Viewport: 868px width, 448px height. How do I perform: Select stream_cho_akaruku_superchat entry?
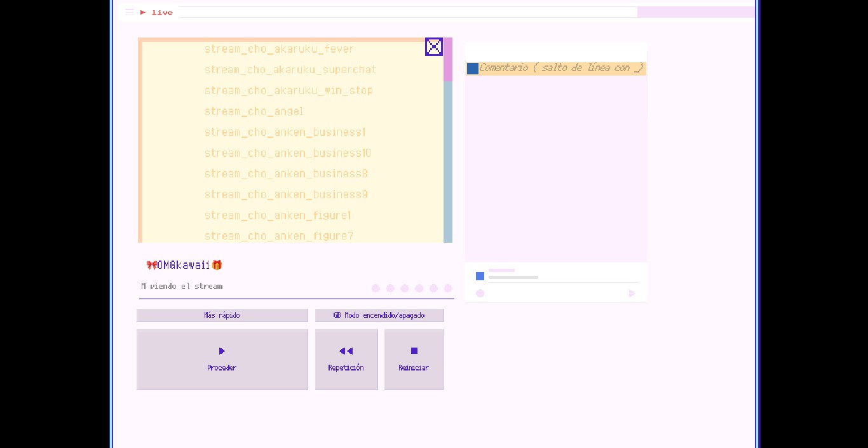click(290, 70)
